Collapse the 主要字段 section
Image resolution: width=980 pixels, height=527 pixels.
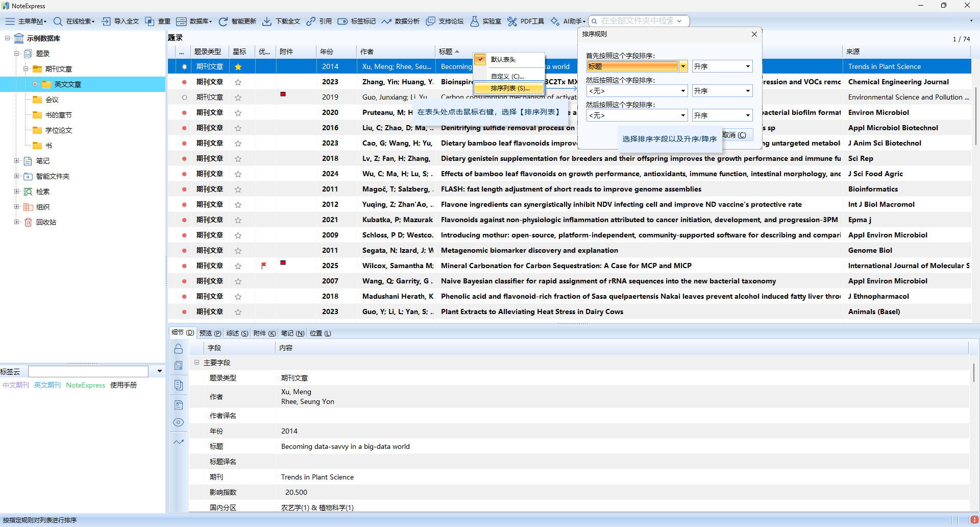pyautogui.click(x=197, y=363)
